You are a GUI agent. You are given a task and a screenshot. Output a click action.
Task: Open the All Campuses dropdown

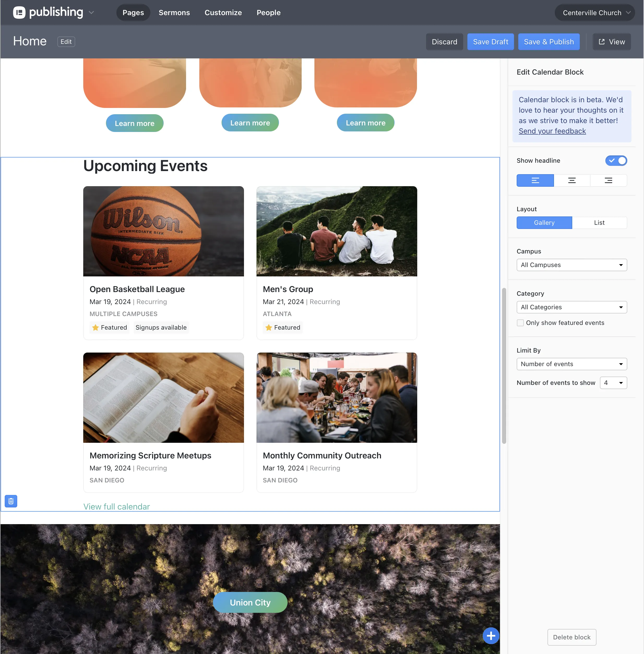(x=571, y=265)
